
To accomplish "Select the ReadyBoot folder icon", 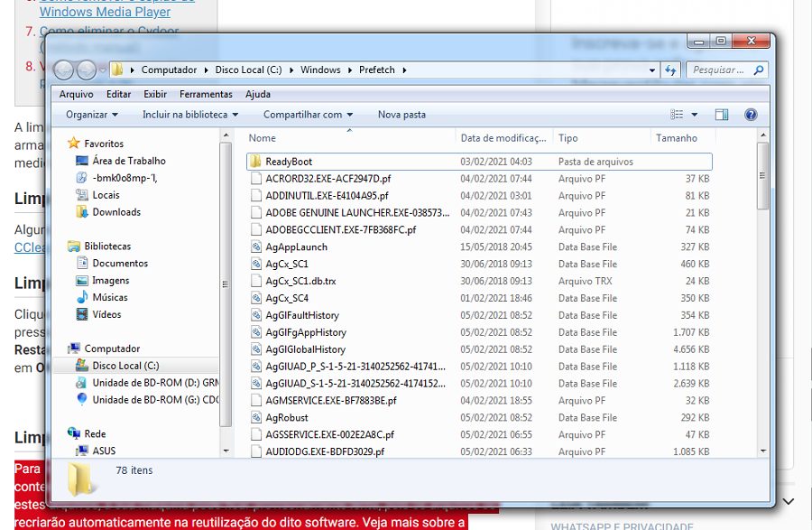I will (x=255, y=162).
